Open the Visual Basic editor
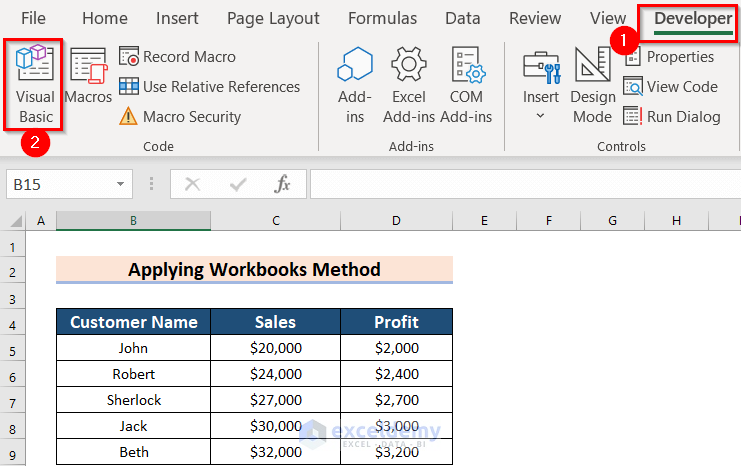This screenshot has height=466, width=741. pos(35,84)
